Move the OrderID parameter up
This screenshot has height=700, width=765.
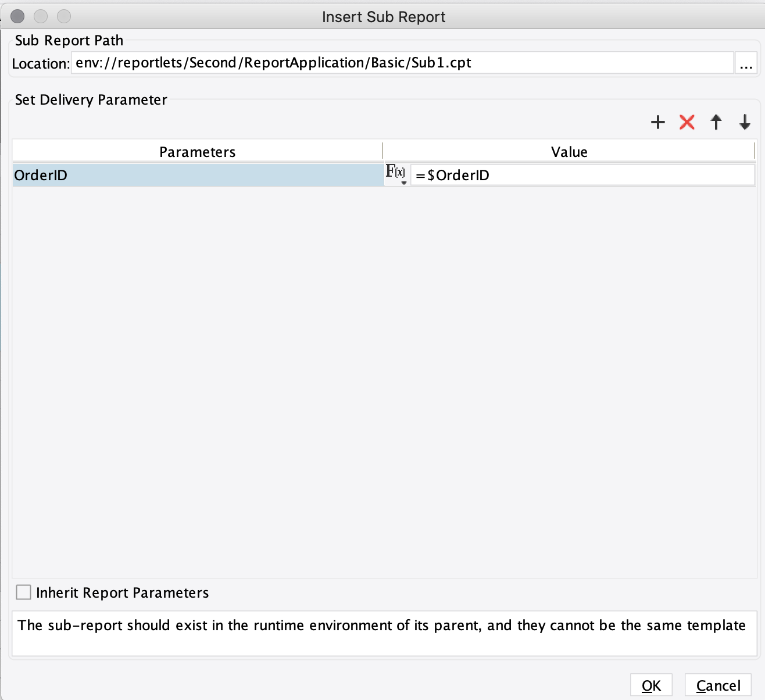click(x=716, y=123)
